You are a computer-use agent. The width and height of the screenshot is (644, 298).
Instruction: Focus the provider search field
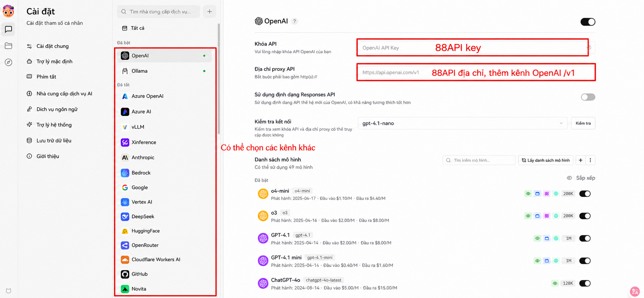159,12
